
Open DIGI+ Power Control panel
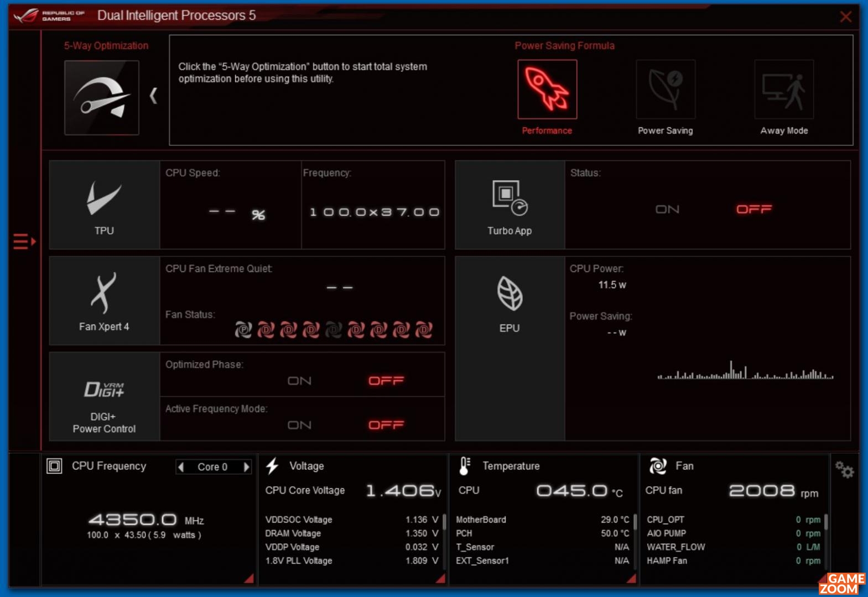tap(105, 396)
